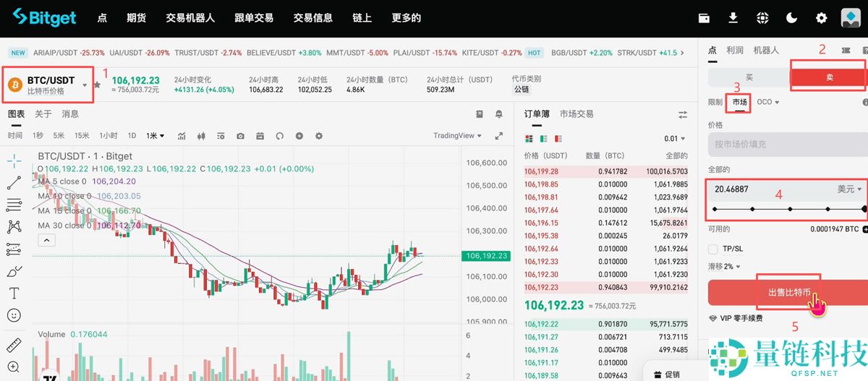Open the wallet icon in top bar
The height and width of the screenshot is (381, 868).
(x=704, y=18)
